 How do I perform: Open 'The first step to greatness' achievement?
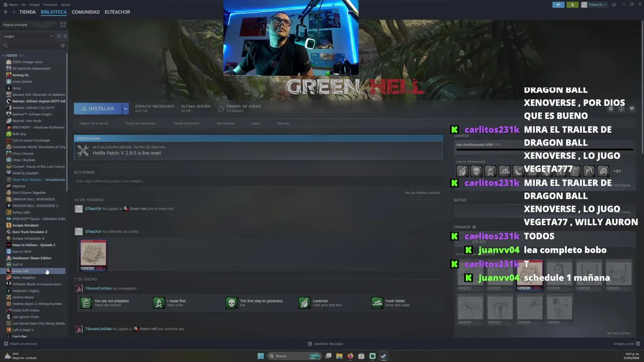pyautogui.click(x=255, y=303)
